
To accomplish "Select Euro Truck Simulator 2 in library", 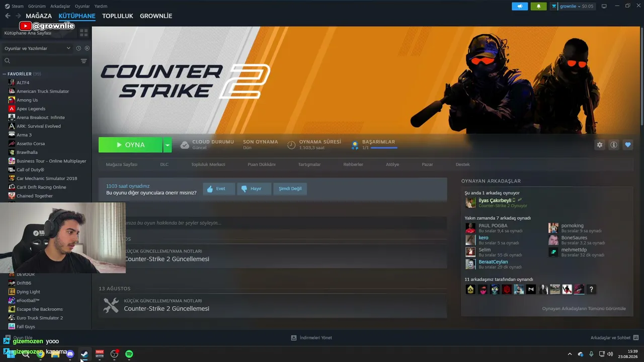I will (40, 318).
